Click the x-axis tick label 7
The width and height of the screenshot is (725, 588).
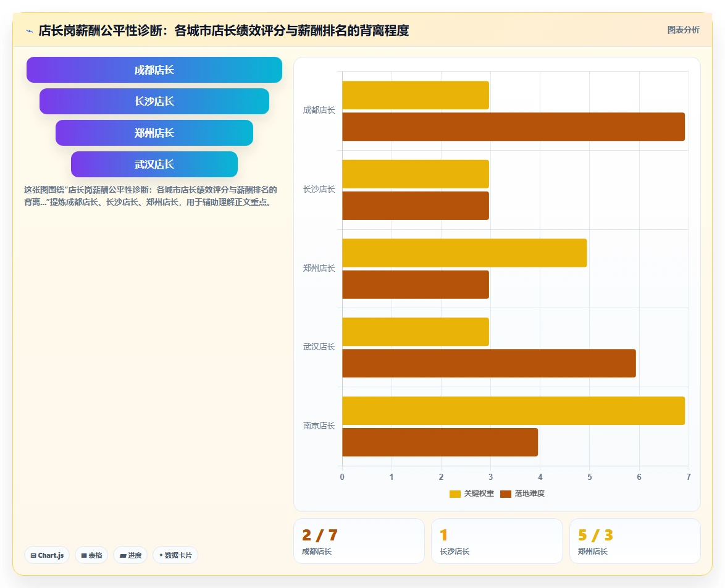coord(689,477)
